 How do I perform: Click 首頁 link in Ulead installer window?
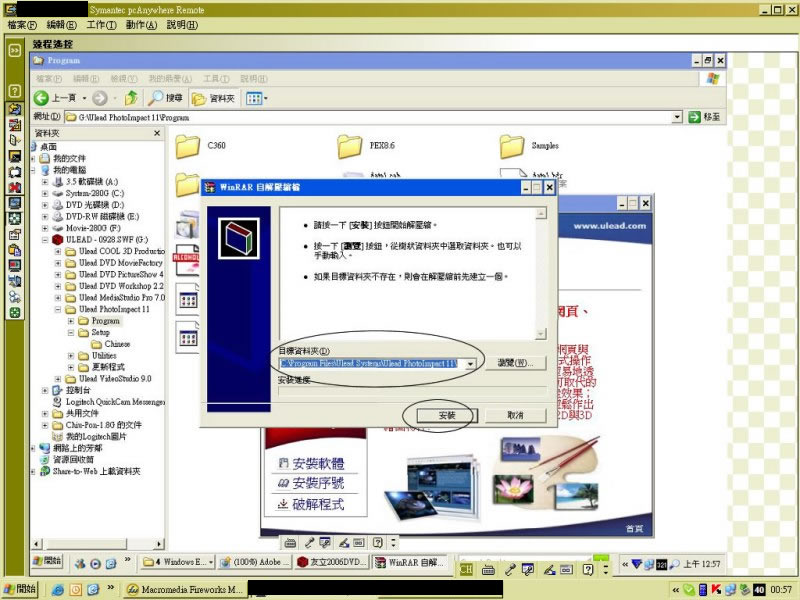(x=634, y=529)
